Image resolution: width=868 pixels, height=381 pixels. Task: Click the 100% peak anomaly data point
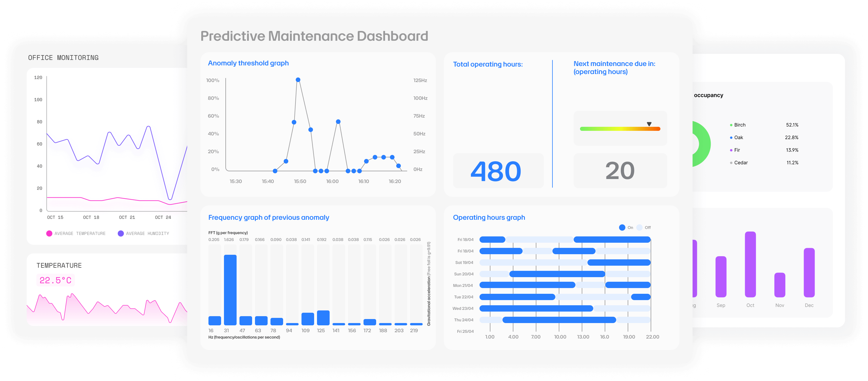pyautogui.click(x=298, y=80)
